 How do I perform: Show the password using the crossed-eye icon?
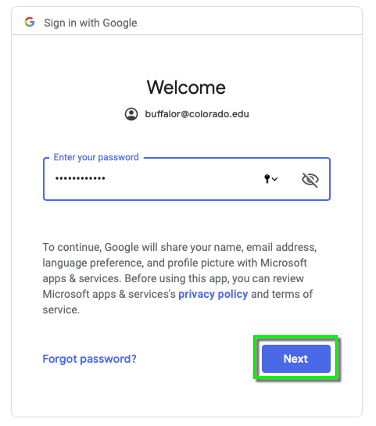[310, 179]
